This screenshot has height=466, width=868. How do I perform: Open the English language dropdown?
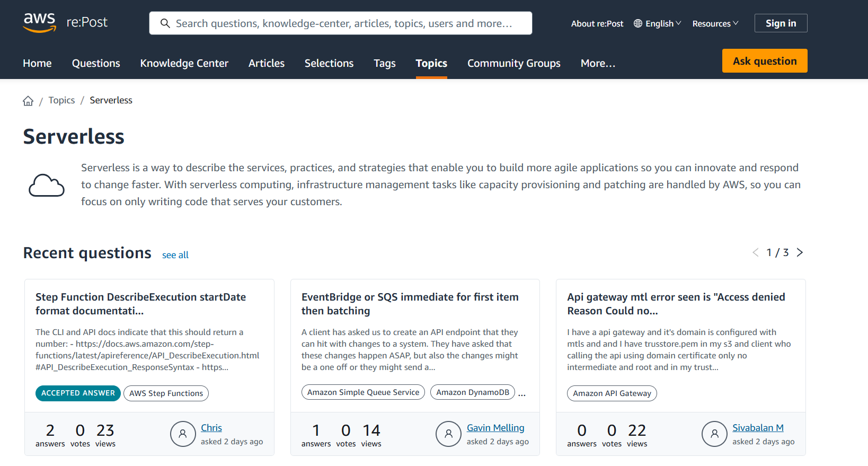point(658,23)
